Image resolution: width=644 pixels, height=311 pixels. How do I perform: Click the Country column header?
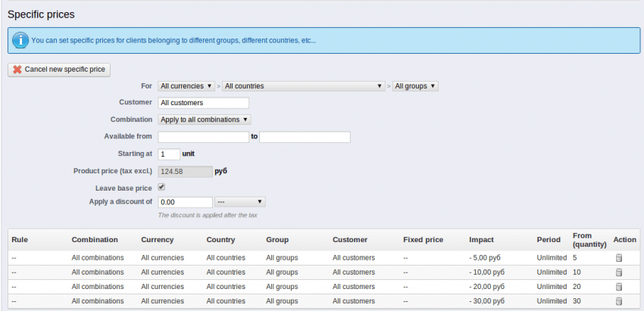tap(221, 240)
